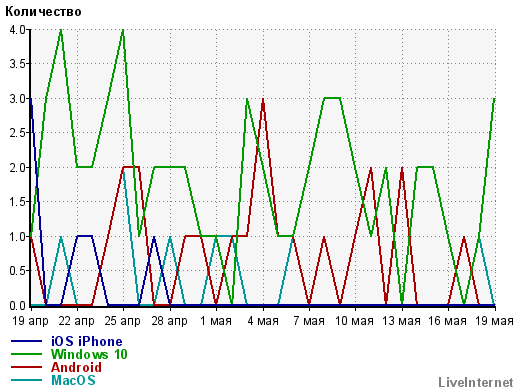The width and height of the screenshot is (520, 392).
Task: Click the LiveInternet watermark text
Action: [476, 382]
